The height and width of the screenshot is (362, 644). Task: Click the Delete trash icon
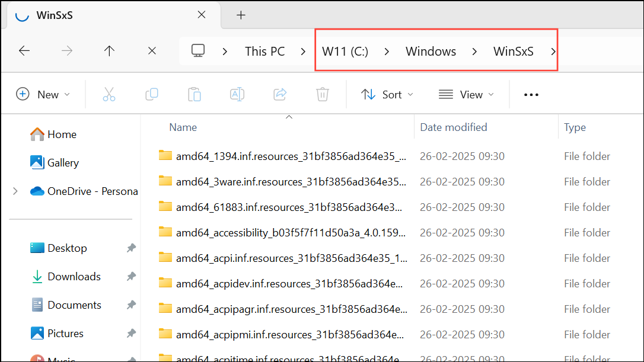pos(323,94)
